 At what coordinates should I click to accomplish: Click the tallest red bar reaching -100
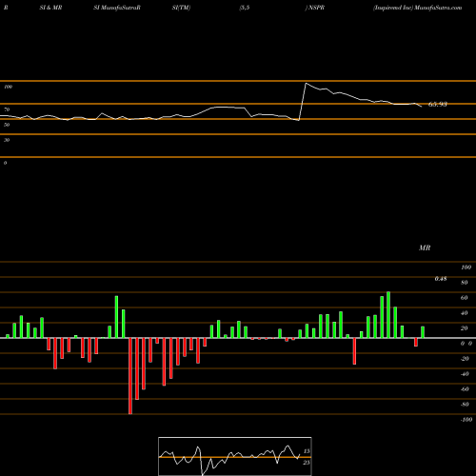(x=130, y=376)
